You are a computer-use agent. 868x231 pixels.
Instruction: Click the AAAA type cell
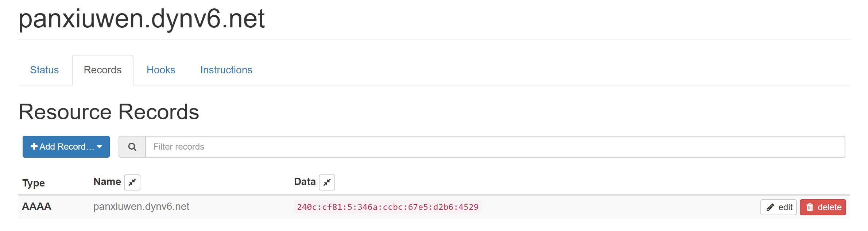[36, 207]
